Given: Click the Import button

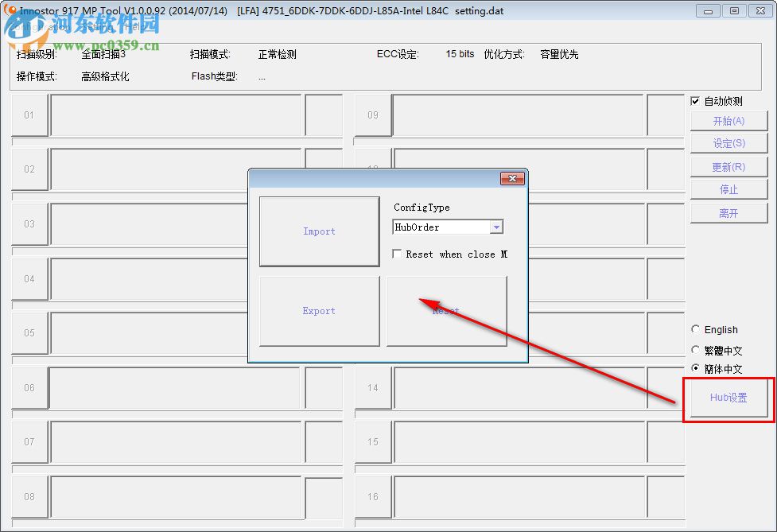Looking at the screenshot, I should click(x=318, y=231).
